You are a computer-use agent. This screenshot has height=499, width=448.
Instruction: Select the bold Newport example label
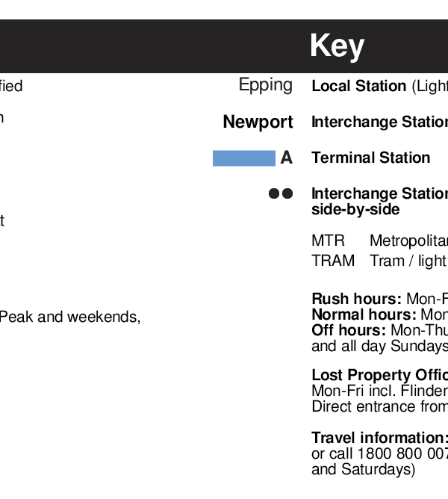258,122
